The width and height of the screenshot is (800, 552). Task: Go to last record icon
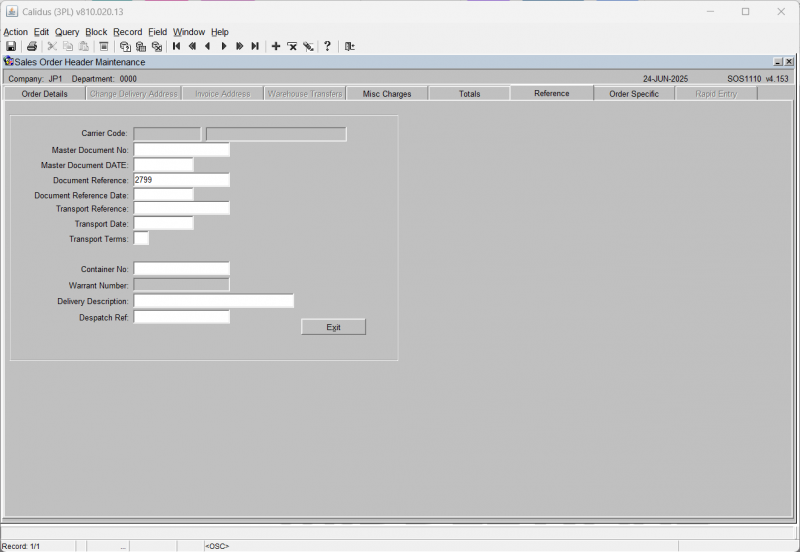tap(255, 46)
